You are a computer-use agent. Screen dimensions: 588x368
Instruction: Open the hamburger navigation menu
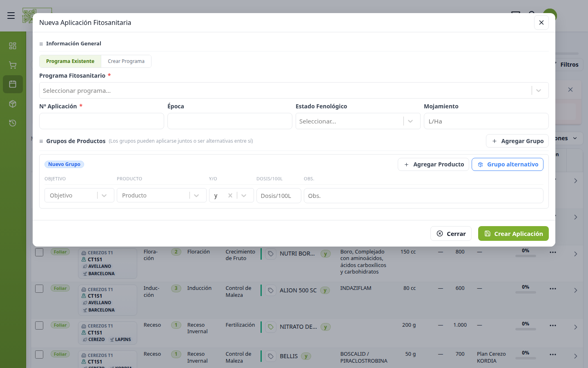[x=11, y=16]
